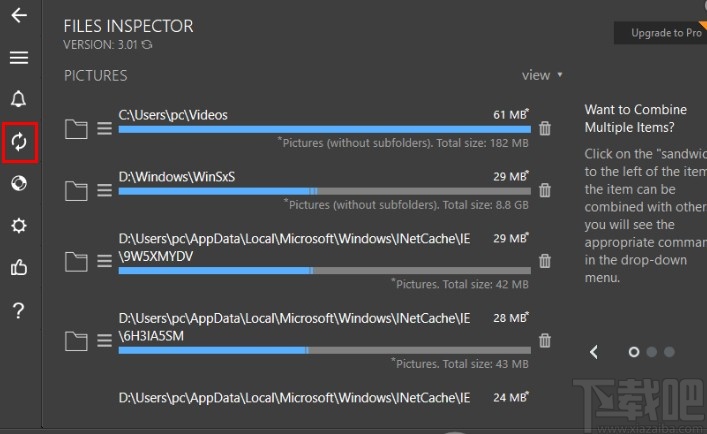Viewport: 707px width, 434px height.
Task: Click the Upgrade to Pro button
Action: click(x=666, y=33)
